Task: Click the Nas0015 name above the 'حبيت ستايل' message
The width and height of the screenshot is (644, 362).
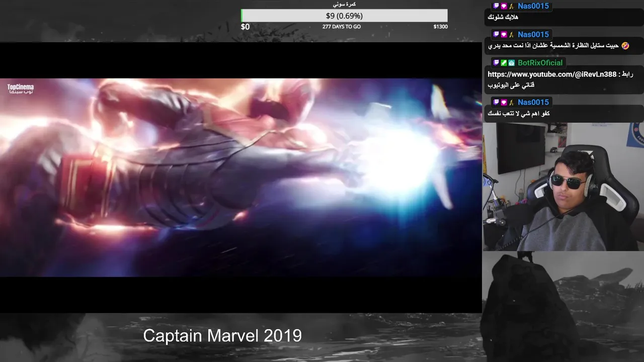Action: pos(533,35)
